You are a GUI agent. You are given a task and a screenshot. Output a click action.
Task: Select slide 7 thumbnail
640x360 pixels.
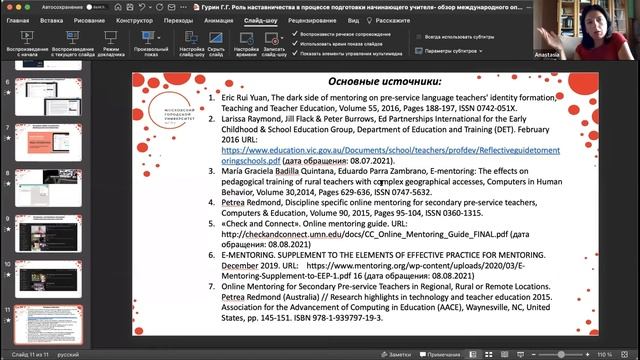click(48, 142)
